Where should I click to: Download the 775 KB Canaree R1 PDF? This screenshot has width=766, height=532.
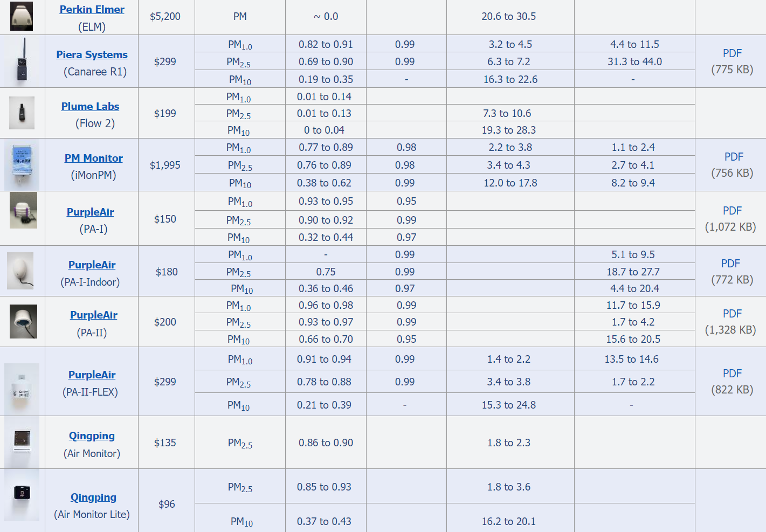click(x=732, y=53)
